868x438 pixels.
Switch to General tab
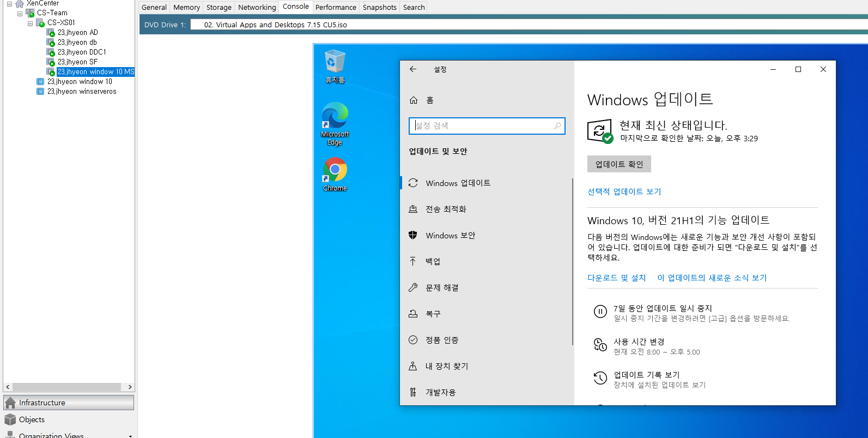(x=154, y=7)
